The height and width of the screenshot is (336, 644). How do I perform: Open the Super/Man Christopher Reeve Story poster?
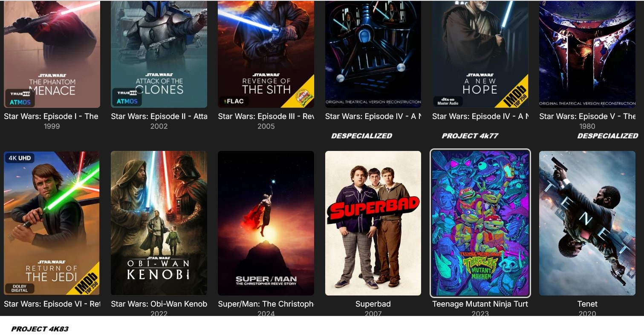tap(266, 223)
